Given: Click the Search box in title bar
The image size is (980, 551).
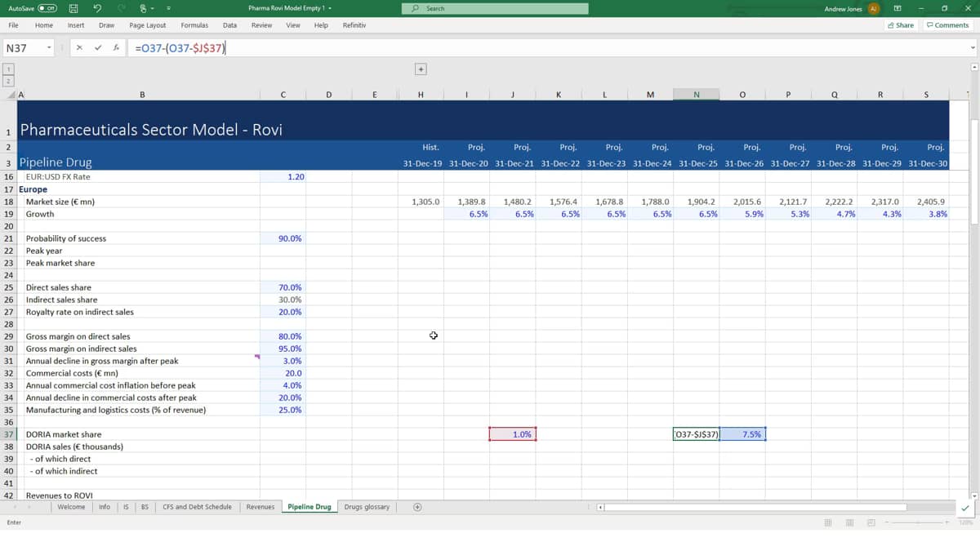Looking at the screenshot, I should (x=495, y=9).
